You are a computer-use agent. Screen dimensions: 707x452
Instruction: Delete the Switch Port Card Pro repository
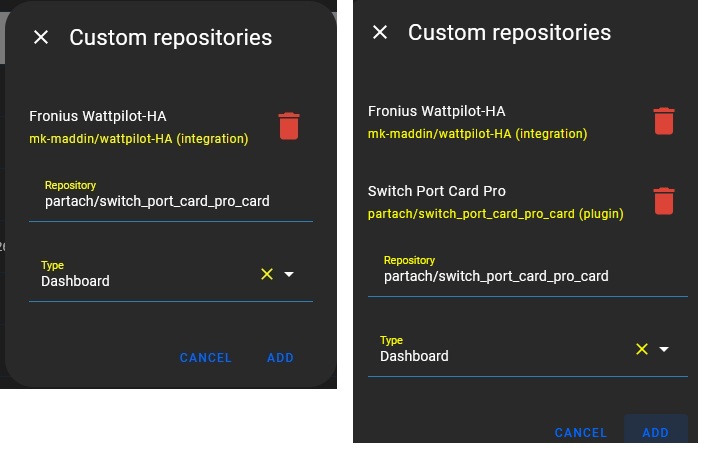[663, 201]
